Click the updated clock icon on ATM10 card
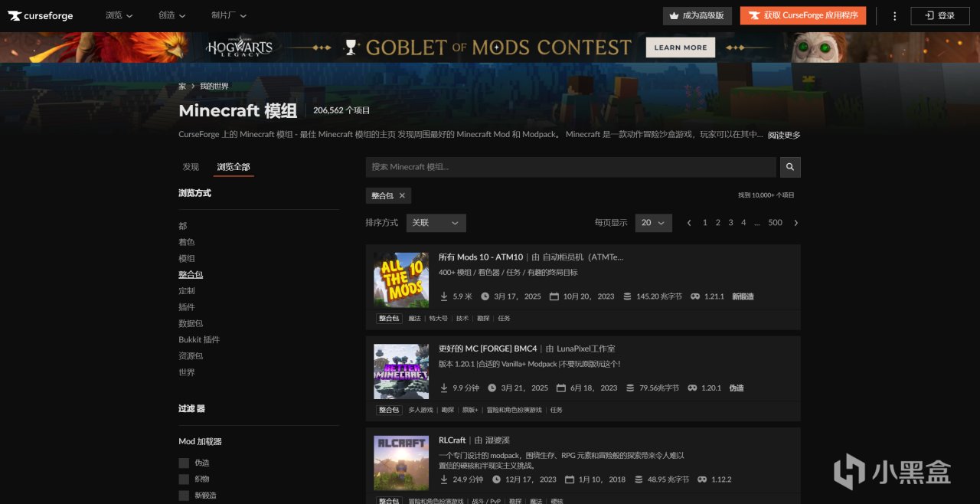This screenshot has width=980, height=504. pos(485,296)
